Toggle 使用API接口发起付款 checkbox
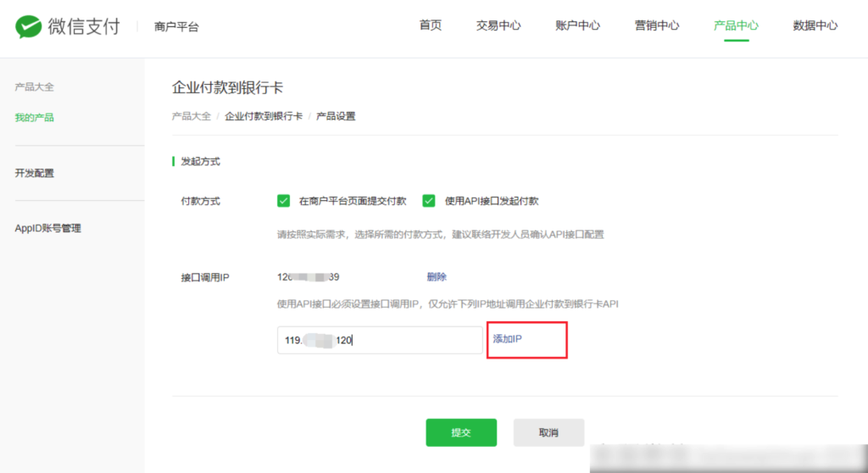 coord(429,201)
